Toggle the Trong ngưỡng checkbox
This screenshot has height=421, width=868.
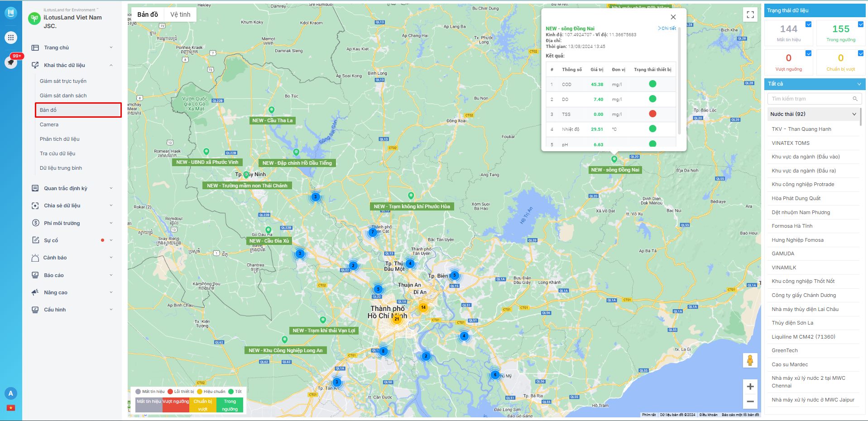(x=861, y=24)
